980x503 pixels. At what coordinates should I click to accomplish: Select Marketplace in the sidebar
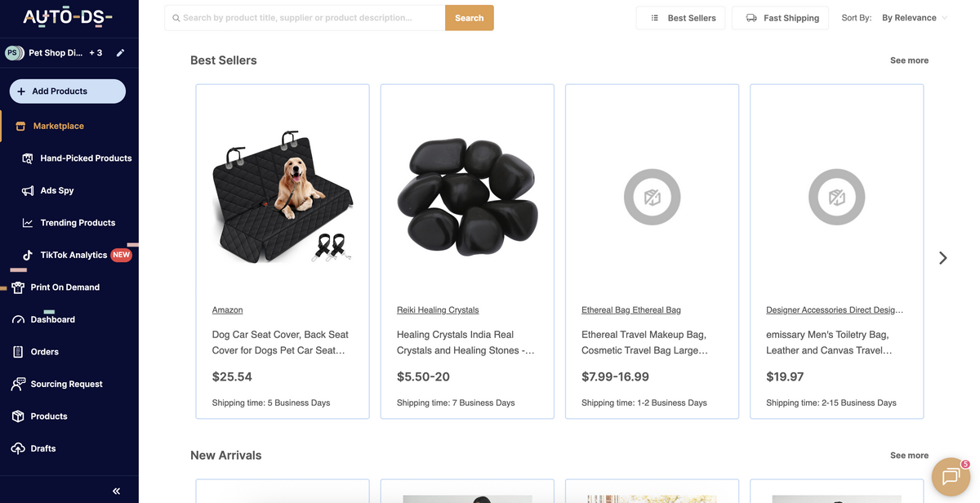[58, 126]
